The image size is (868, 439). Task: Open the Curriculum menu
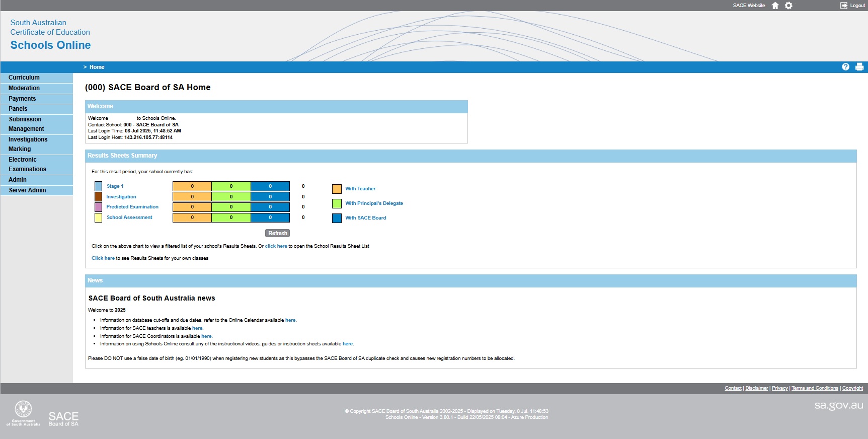point(37,78)
